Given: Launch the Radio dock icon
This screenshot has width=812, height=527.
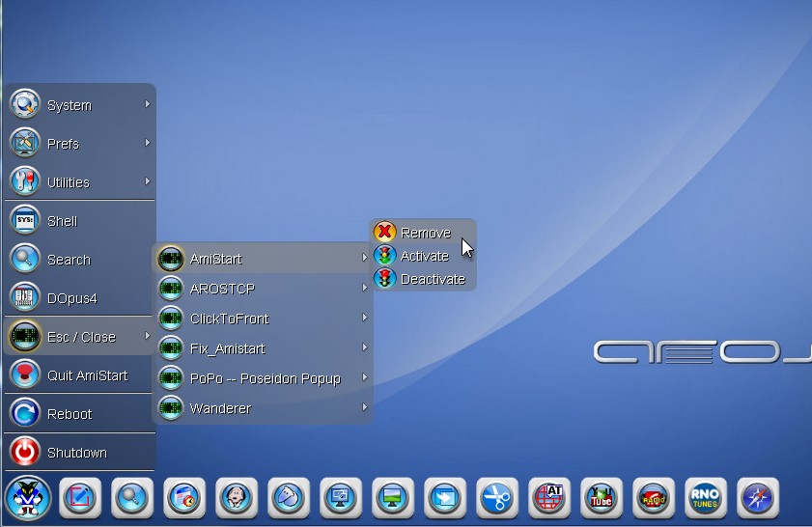Looking at the screenshot, I should [x=653, y=498].
